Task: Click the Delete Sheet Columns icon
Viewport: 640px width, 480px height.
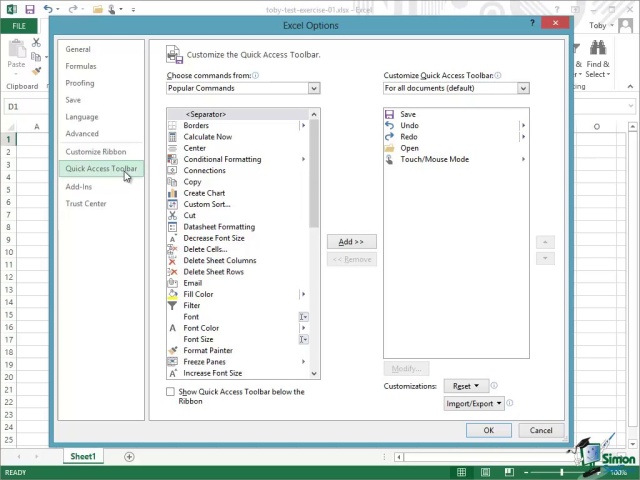Action: [x=173, y=260]
